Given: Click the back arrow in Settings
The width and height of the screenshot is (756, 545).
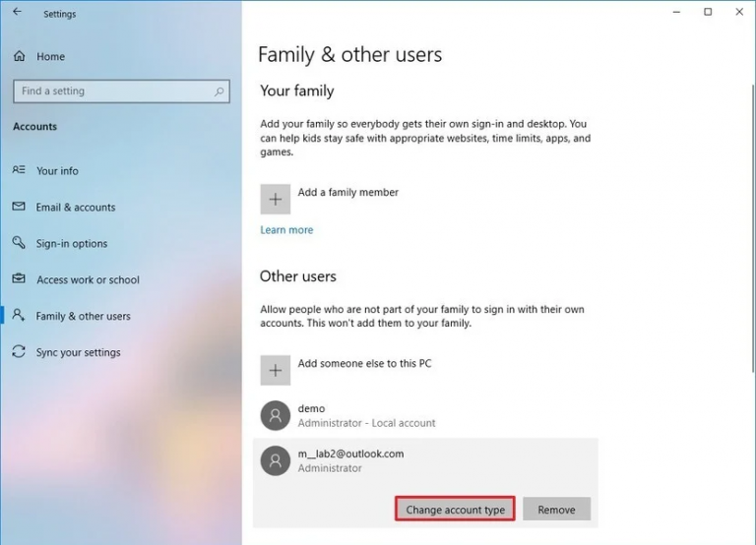Looking at the screenshot, I should tap(18, 12).
